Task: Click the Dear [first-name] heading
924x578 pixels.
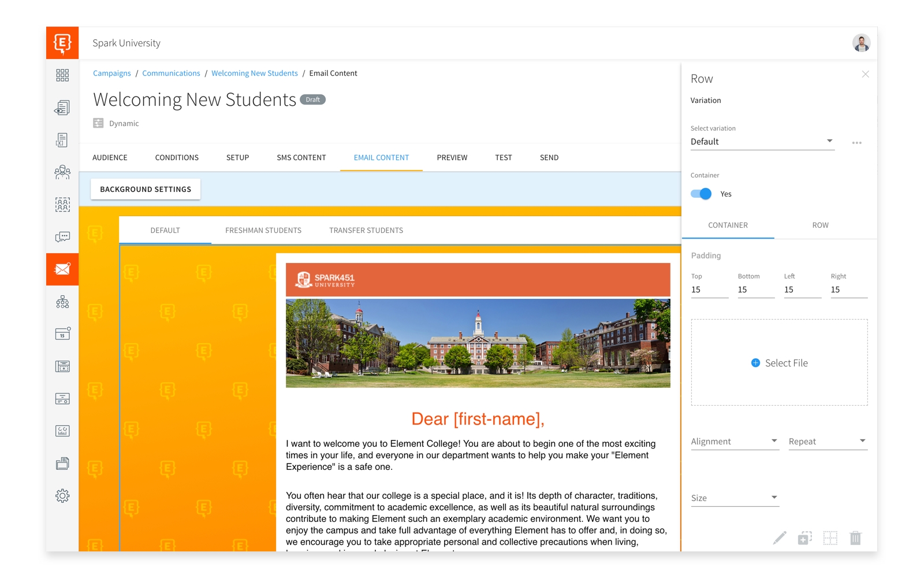Action: tap(478, 419)
